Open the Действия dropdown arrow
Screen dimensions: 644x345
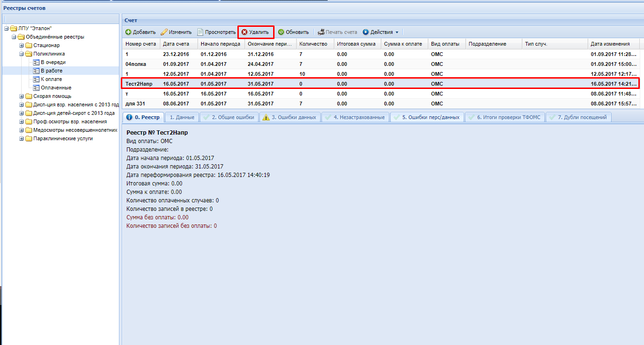coord(397,32)
